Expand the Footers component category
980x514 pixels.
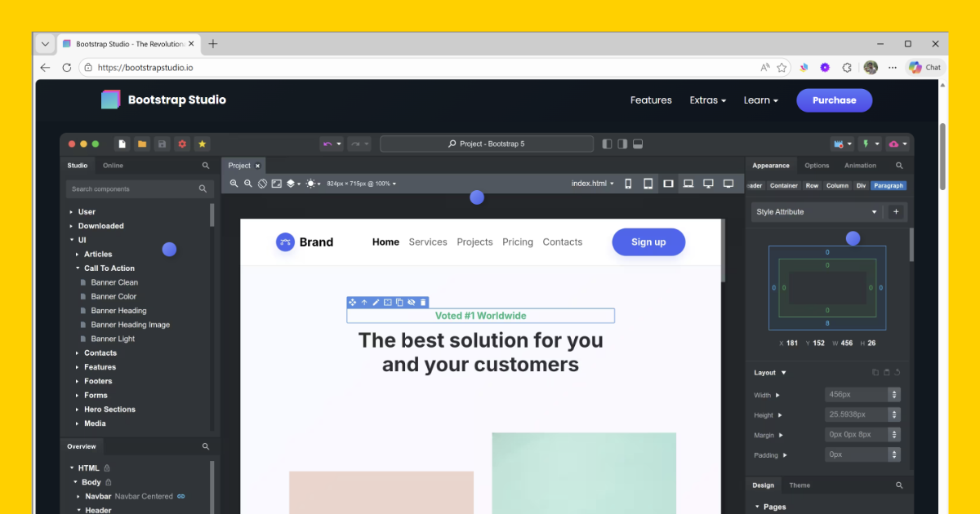[97, 380]
